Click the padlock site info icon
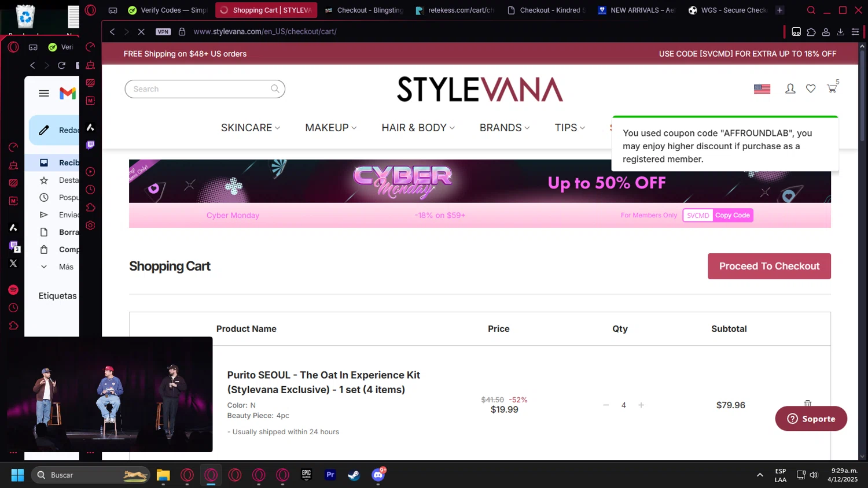This screenshot has width=868, height=488. pyautogui.click(x=182, y=32)
